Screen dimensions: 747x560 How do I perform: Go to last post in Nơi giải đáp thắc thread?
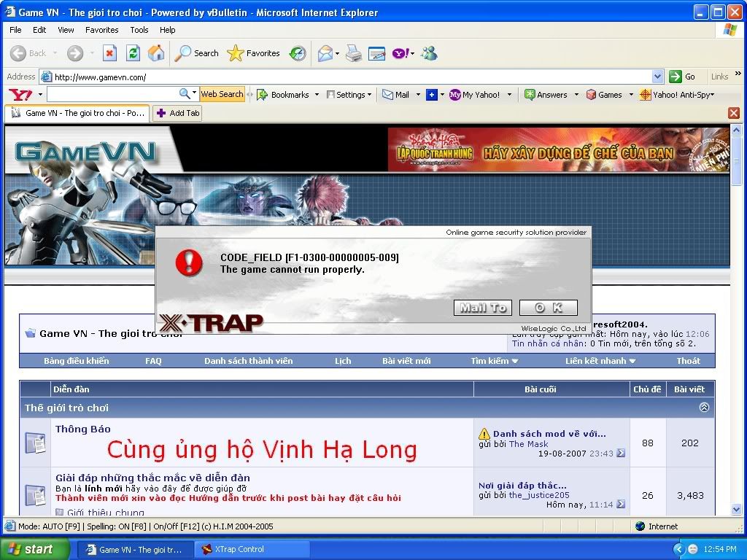coord(620,504)
